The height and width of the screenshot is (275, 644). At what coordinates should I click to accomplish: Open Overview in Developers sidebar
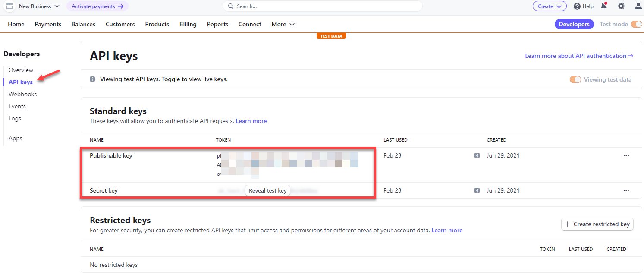pos(21,70)
